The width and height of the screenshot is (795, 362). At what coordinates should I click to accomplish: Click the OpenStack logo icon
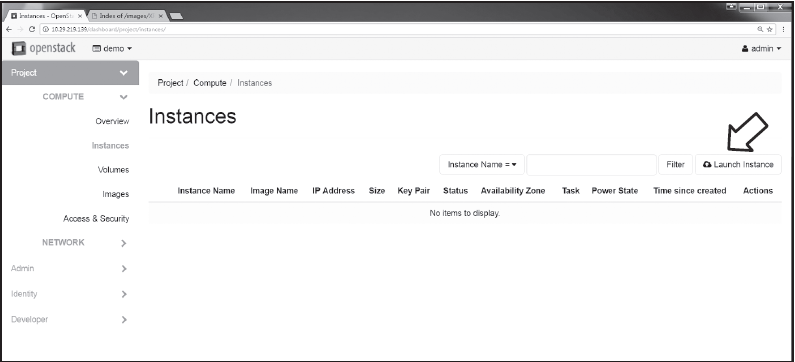(x=19, y=49)
